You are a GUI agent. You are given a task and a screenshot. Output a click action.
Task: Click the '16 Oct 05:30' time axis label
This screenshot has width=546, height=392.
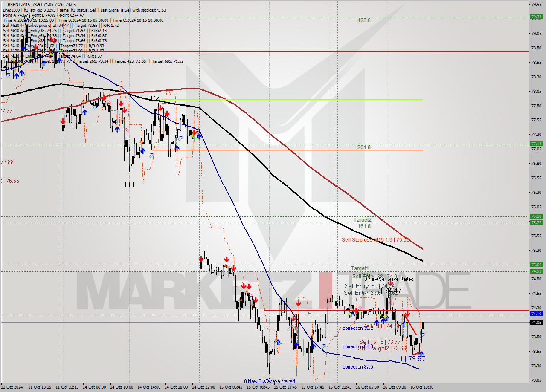(x=367, y=387)
